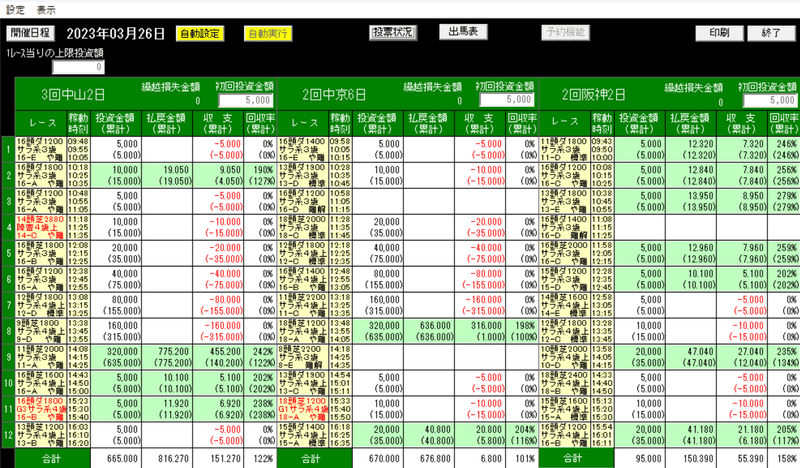800x468 pixels.
Task: Click Hanshin payout cell 13,950
Action: click(x=691, y=202)
